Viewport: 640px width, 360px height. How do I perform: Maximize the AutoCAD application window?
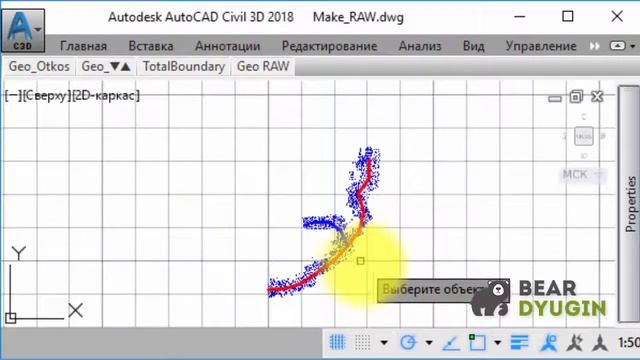[x=567, y=16]
